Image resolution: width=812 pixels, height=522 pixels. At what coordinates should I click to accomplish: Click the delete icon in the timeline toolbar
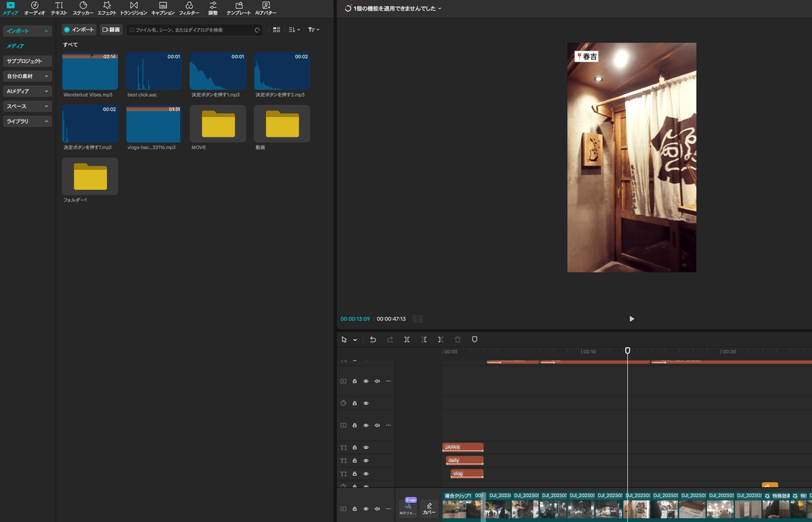(x=457, y=339)
